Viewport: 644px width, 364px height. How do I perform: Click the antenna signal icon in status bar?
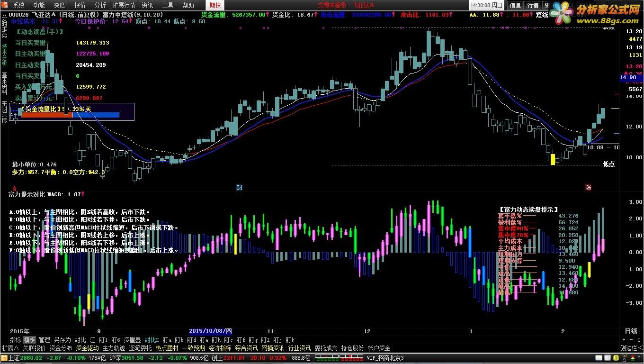click(624, 358)
